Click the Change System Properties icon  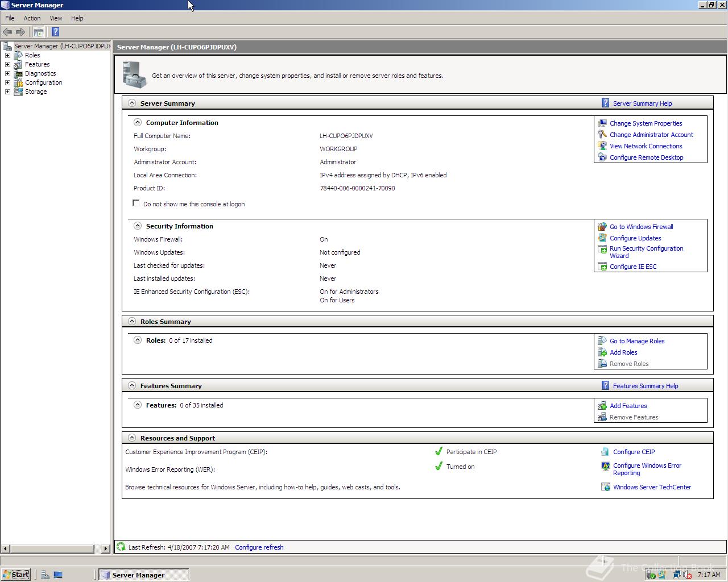(x=602, y=123)
